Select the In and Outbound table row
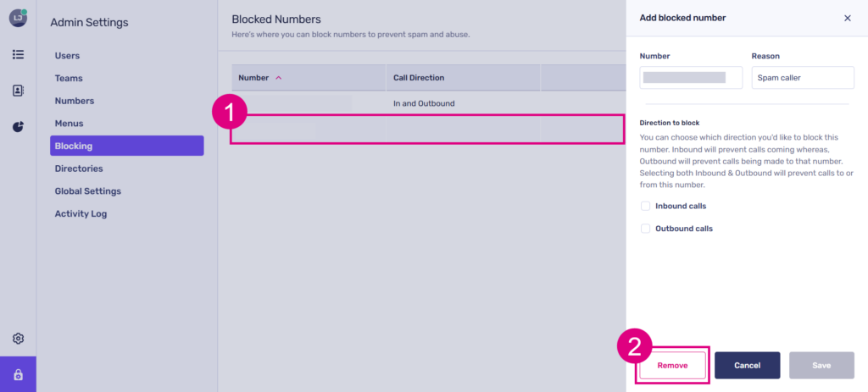 (424, 103)
